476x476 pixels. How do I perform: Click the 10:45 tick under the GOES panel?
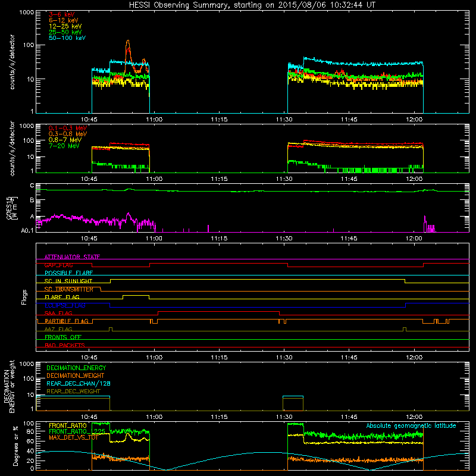(89, 239)
